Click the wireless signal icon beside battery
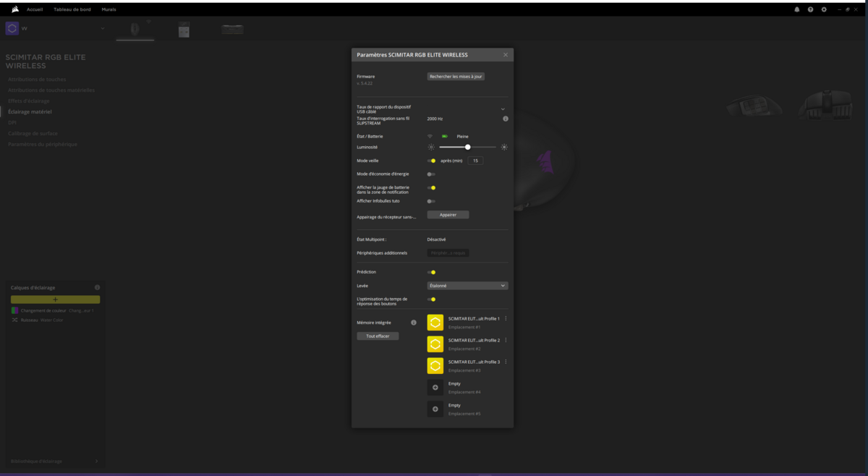Viewport: 868px width, 476px height. (x=430, y=136)
